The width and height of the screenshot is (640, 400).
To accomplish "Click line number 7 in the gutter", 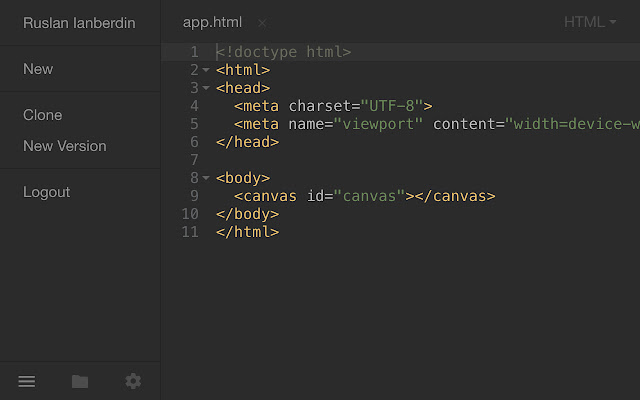I will point(194,160).
